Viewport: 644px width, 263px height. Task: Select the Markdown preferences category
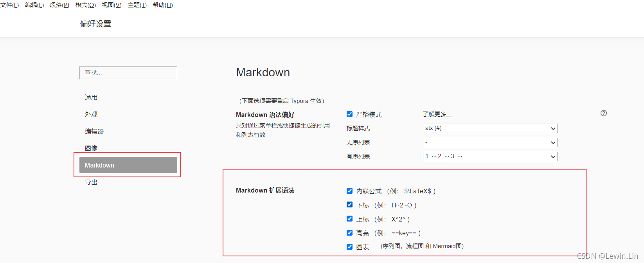coord(128,165)
